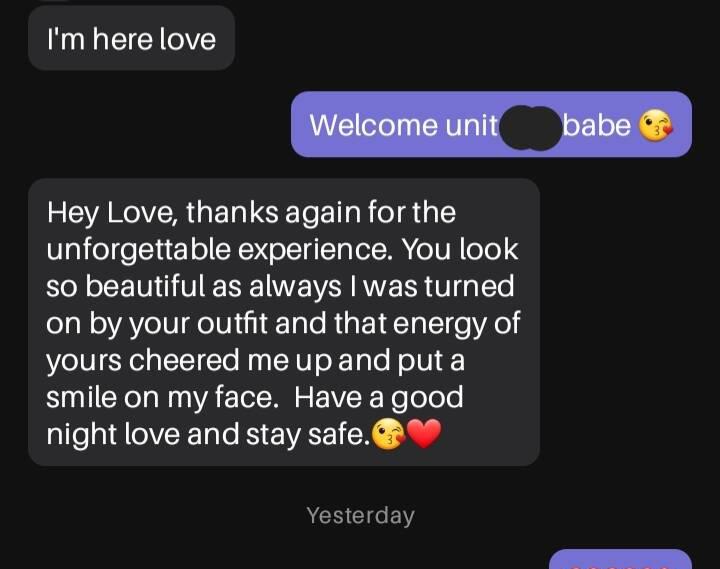Tap the word "babe" in the purple bubble
The height and width of the screenshot is (569, 720).
pyautogui.click(x=597, y=125)
